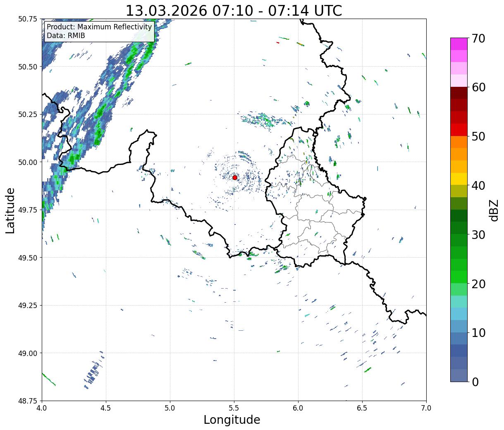Click the 30 tick on the colorbar

pyautogui.click(x=478, y=235)
